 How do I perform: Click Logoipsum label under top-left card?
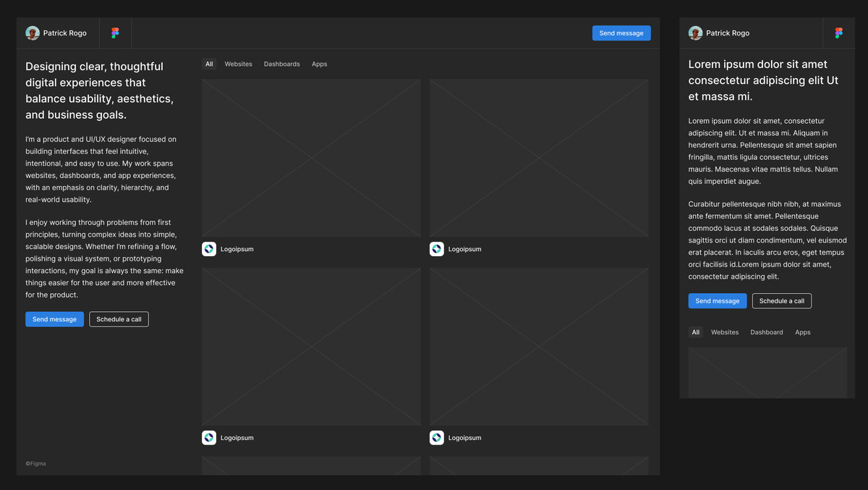point(237,249)
